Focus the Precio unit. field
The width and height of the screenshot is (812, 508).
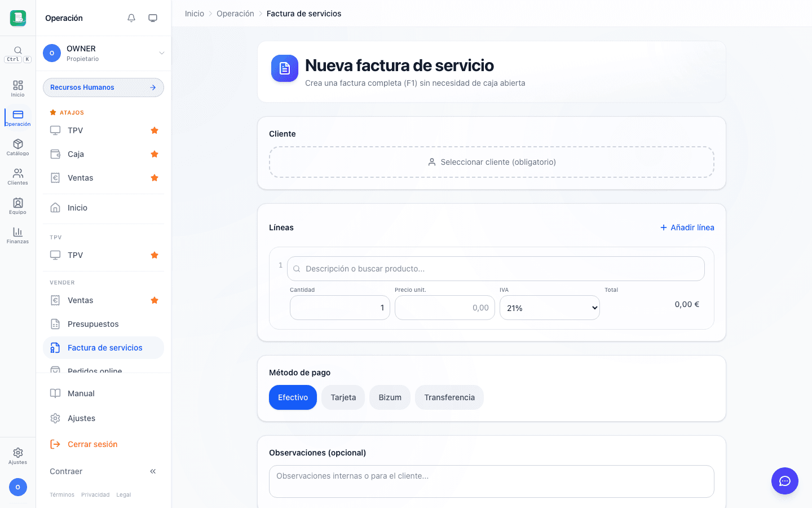(x=445, y=308)
